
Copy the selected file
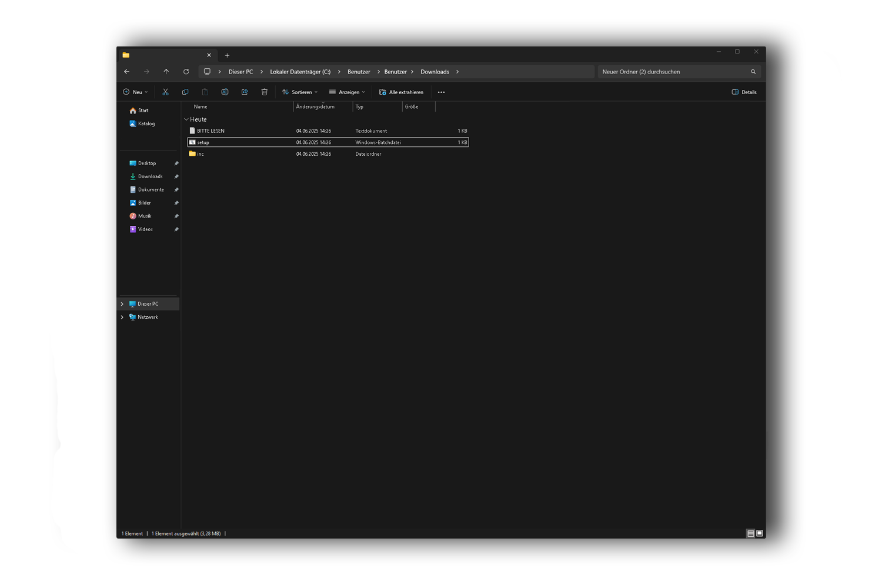185,92
